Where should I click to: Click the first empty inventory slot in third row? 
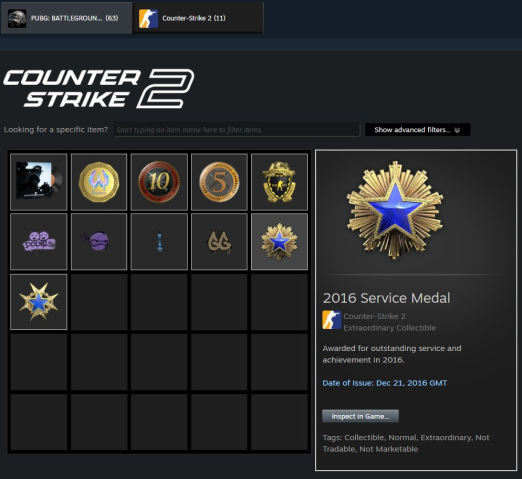coord(99,302)
